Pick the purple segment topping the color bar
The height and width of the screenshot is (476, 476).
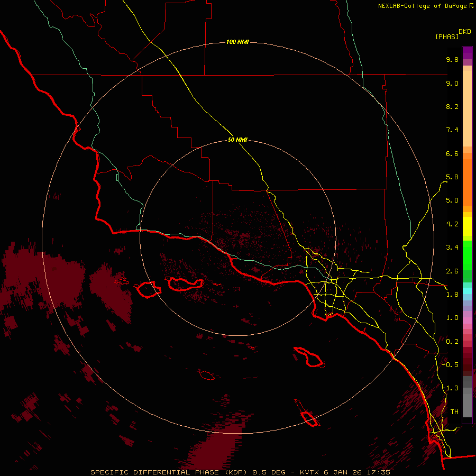tap(467, 53)
